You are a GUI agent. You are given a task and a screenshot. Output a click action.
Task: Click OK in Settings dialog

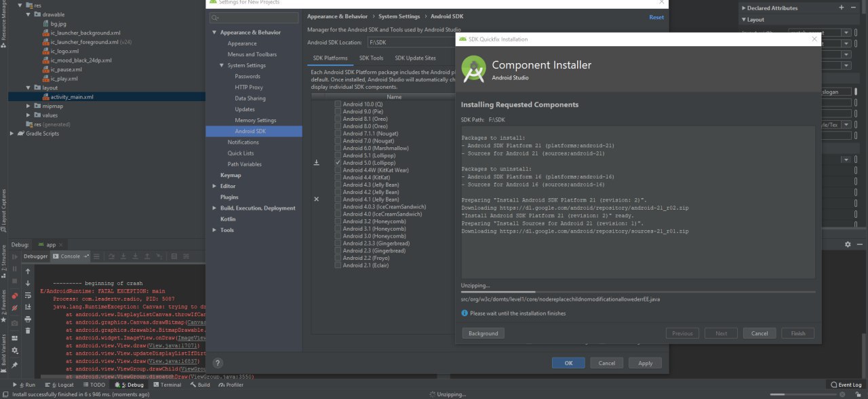pyautogui.click(x=568, y=363)
